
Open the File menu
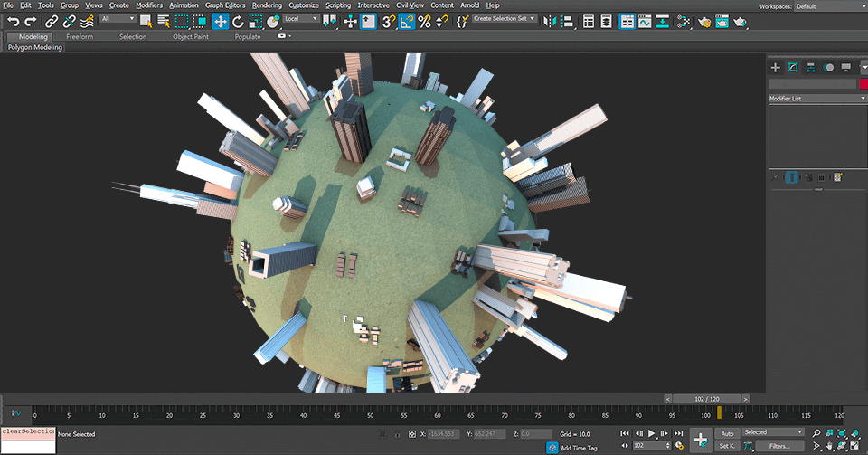(8, 5)
